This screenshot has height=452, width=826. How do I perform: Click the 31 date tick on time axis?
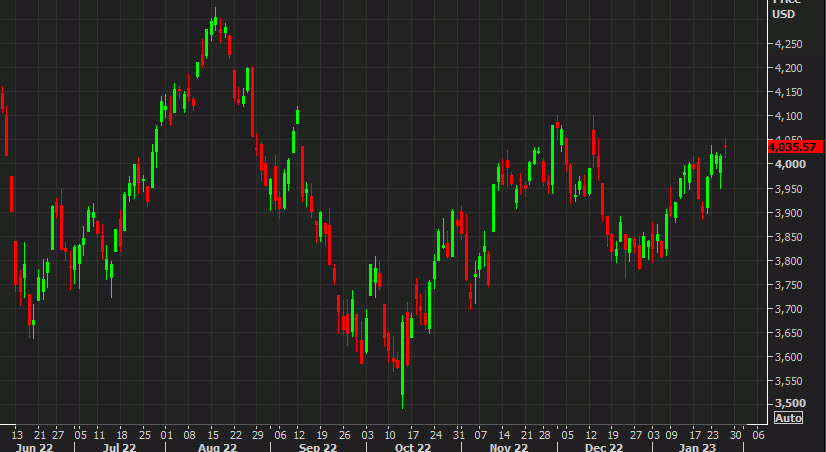[x=458, y=435]
